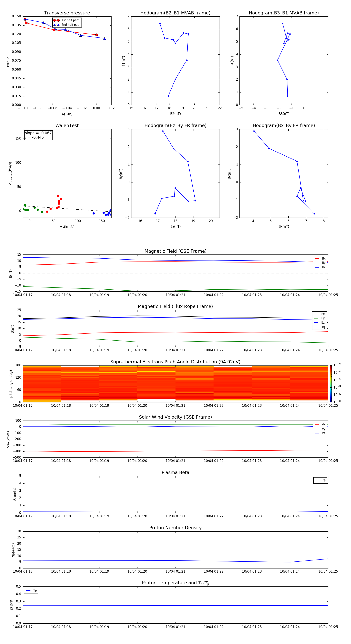The width and height of the screenshot is (351, 644).
Task: Click the 10^-26 colorbar tick label
Action: pyautogui.click(x=337, y=365)
